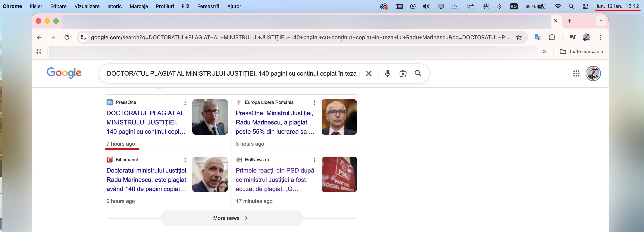Clear the search query with X

369,73
